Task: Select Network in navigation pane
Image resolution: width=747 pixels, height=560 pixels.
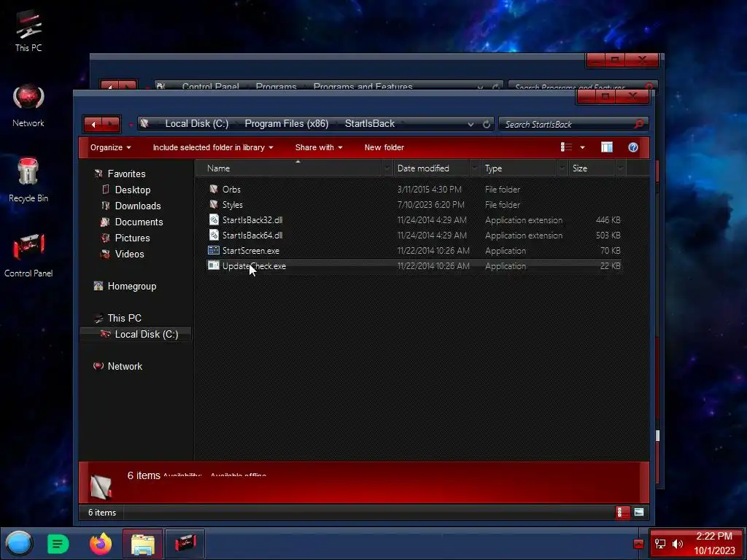Action: [124, 366]
